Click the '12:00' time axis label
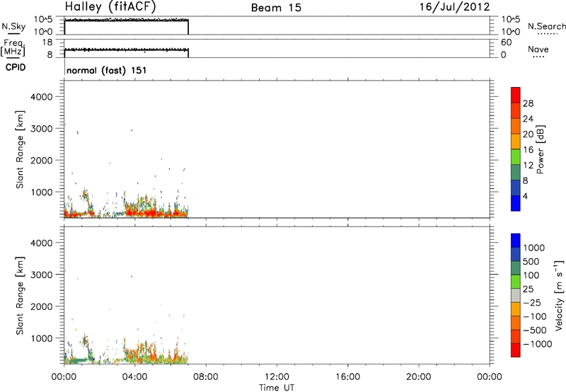566x392 pixels. [x=277, y=377]
